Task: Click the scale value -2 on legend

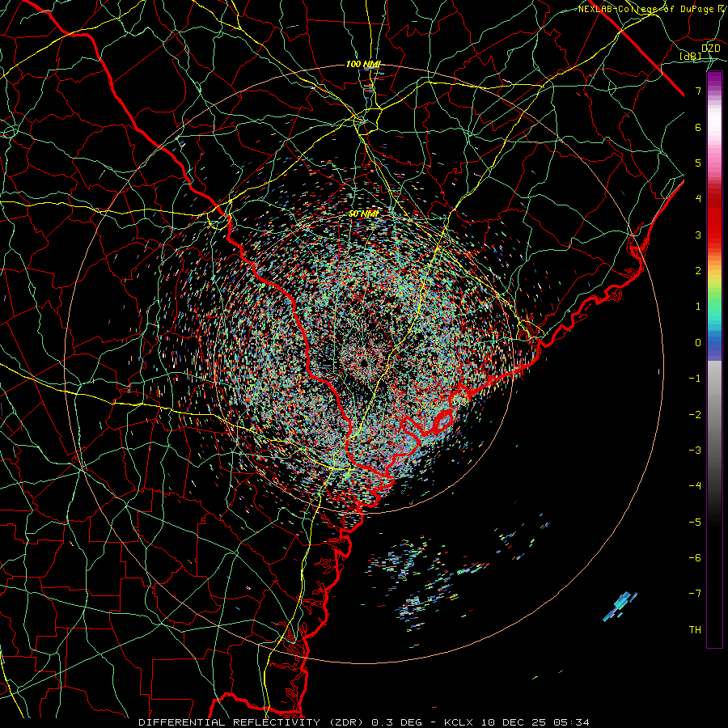Action: 695,415
